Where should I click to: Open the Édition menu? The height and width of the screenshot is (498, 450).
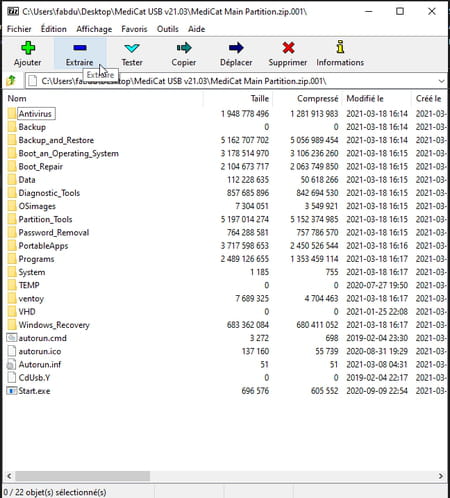54,29
